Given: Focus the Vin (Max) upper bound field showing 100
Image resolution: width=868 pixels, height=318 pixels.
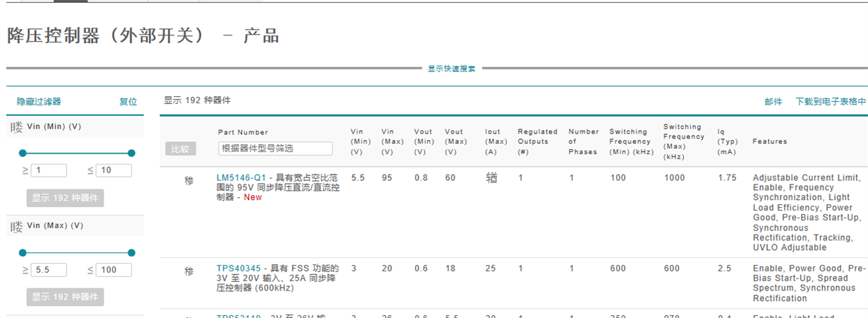Looking at the screenshot, I should 114,270.
